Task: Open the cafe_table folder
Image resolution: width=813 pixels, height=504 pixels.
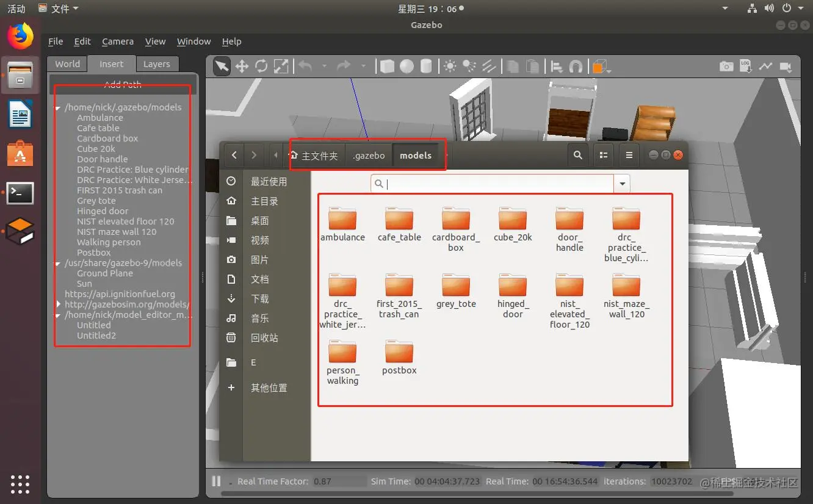Action: pyautogui.click(x=399, y=224)
